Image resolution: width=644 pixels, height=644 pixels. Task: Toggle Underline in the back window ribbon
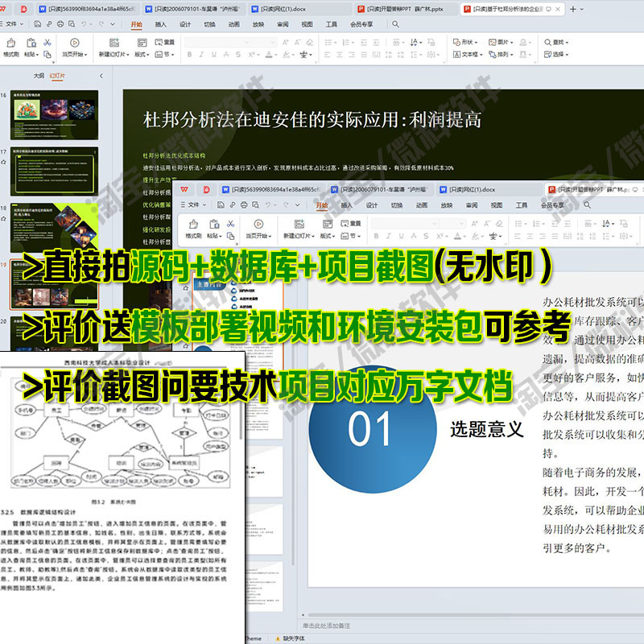click(213, 54)
